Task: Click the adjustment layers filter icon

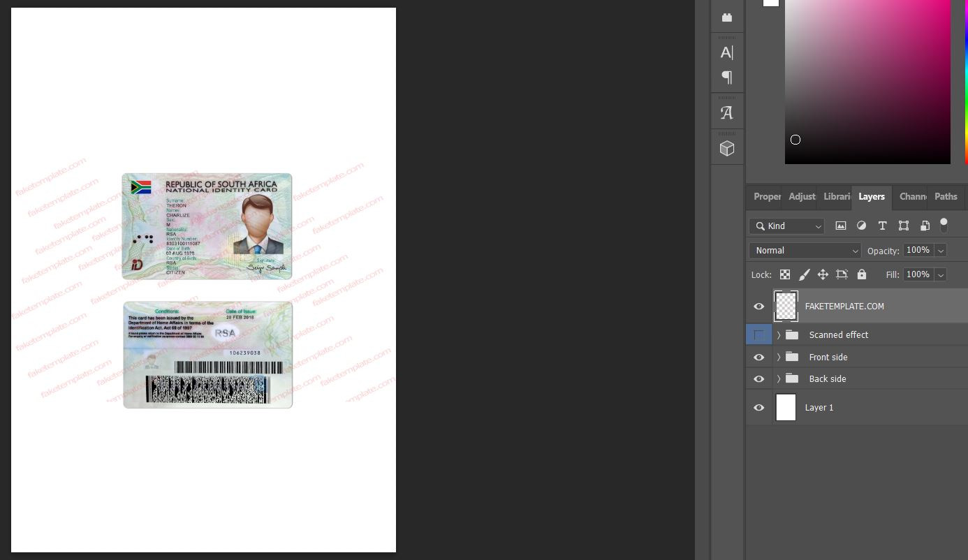Action: click(x=861, y=226)
